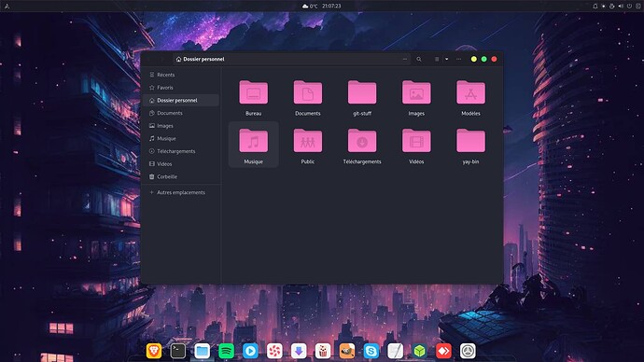This screenshot has height=362, width=644.
Task: Launch Spotify from the dock
Action: 226,351
